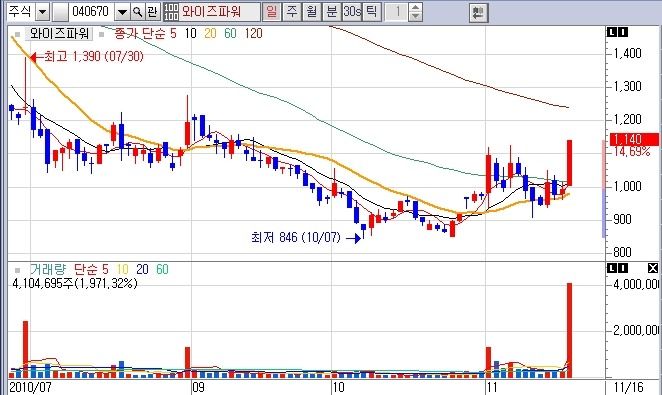Select the 20-day price moving average label
Screen dimensions: 662x395
click(210, 33)
